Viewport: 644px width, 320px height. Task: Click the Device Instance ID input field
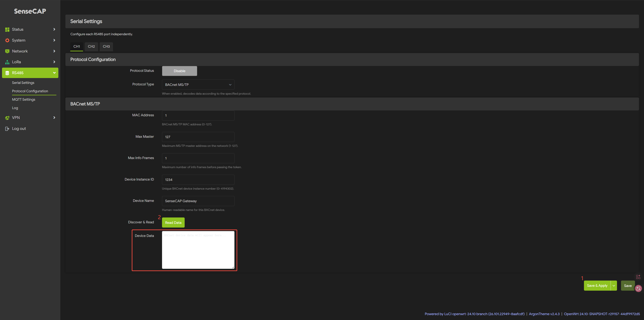198,180
